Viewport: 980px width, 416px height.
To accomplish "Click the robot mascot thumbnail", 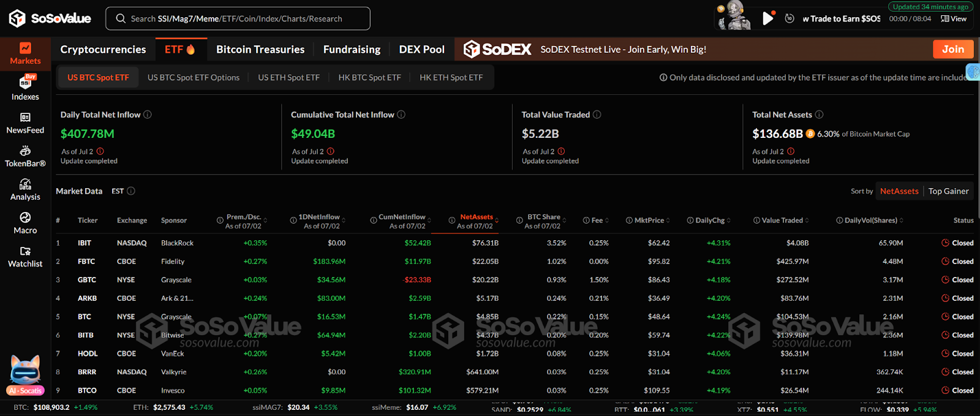I will (x=734, y=15).
